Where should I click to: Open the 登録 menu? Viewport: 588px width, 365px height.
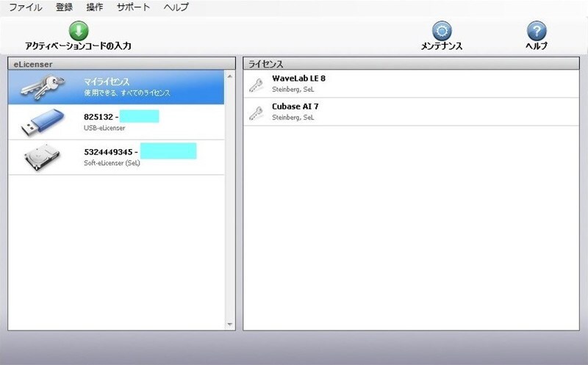point(65,7)
